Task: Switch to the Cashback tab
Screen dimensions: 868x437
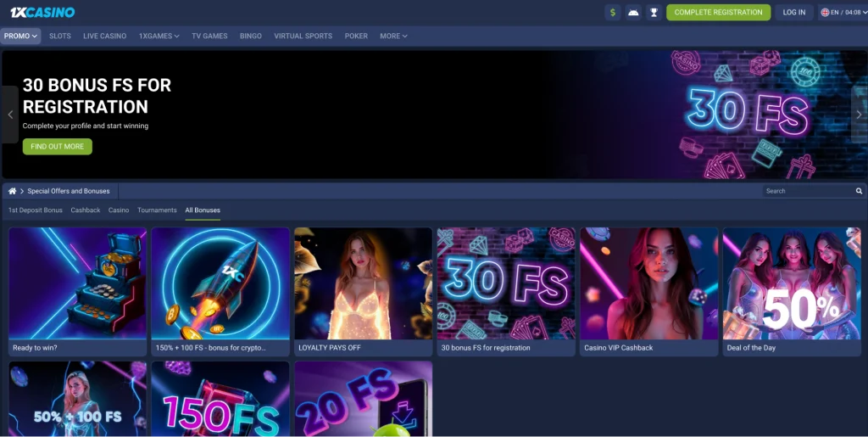Action: 86,210
